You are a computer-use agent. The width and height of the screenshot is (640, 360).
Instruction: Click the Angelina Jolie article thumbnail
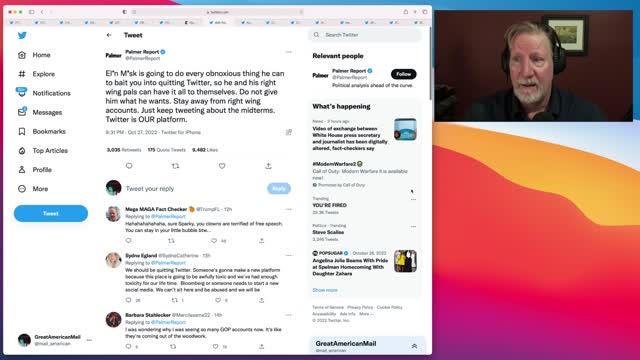click(405, 261)
